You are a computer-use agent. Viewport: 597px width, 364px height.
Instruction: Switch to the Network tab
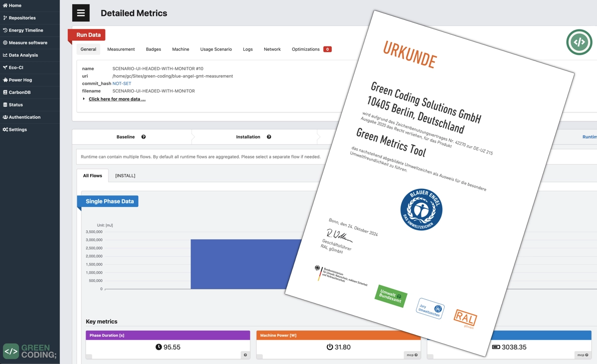pos(272,49)
